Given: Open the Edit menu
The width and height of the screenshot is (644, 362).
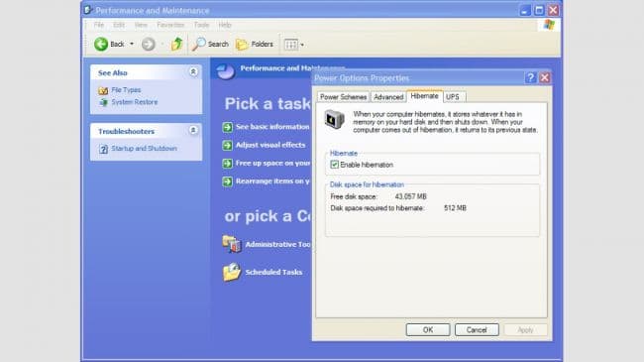Looking at the screenshot, I should coord(119,25).
